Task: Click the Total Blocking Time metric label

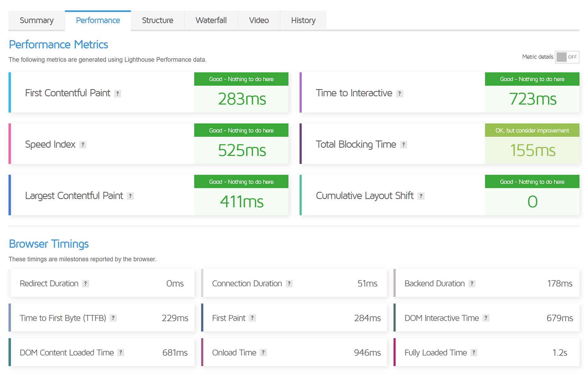Action: tap(356, 145)
